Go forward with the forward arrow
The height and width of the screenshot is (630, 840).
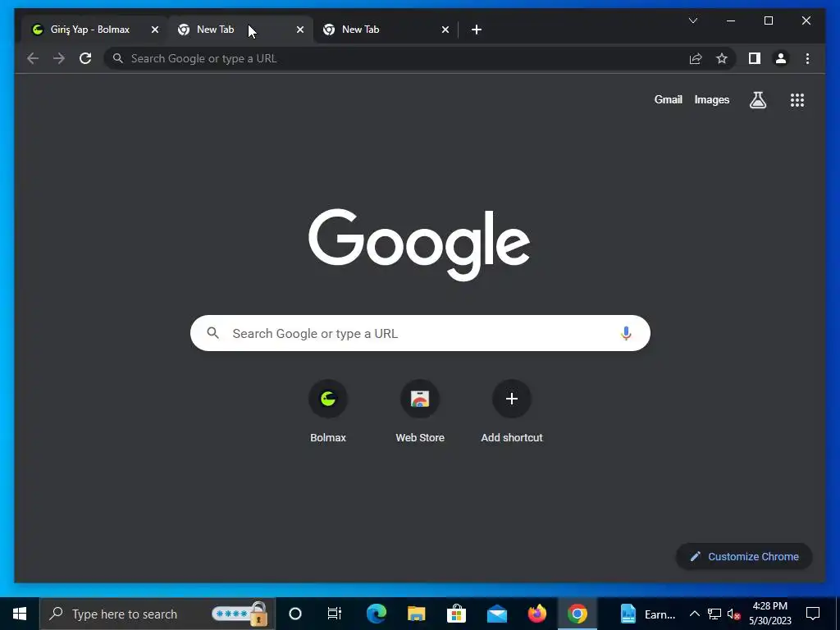pos(59,58)
